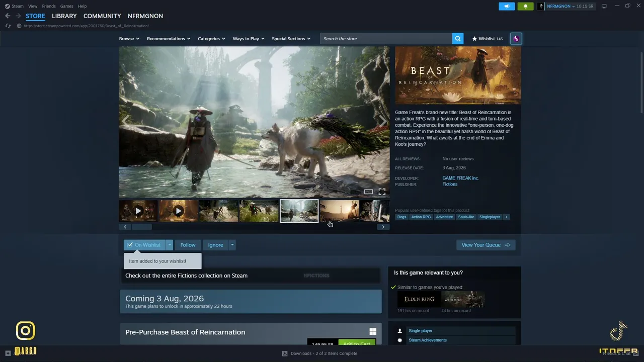Switch to the COMMUNITY tab
This screenshot has width=644, height=362.
(102, 16)
